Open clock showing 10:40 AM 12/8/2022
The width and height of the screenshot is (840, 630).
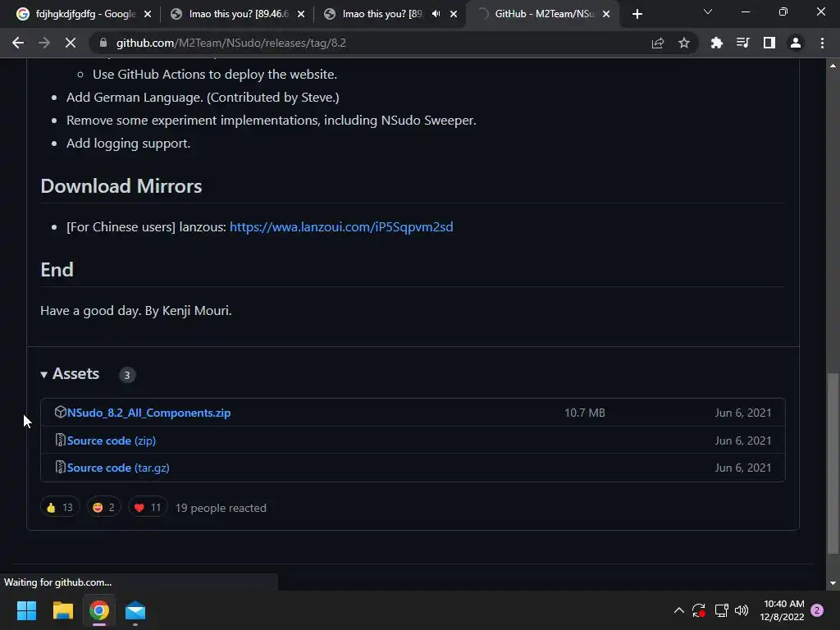782,610
